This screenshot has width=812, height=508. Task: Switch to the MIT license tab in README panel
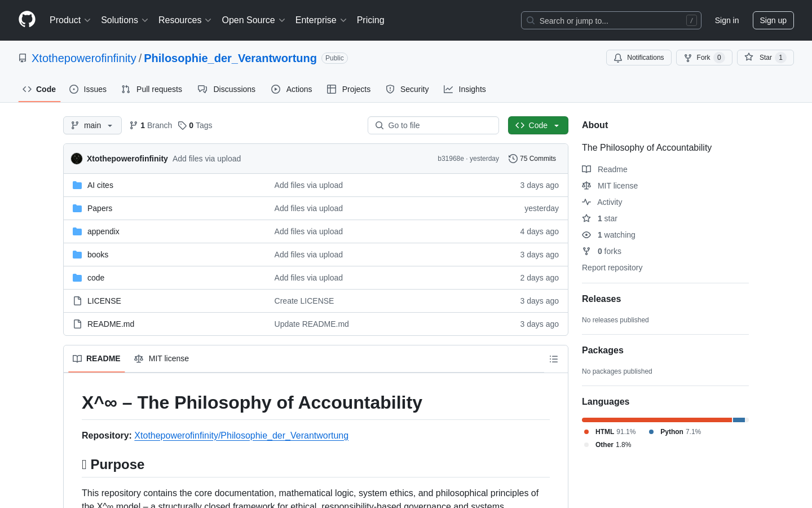coord(162,359)
